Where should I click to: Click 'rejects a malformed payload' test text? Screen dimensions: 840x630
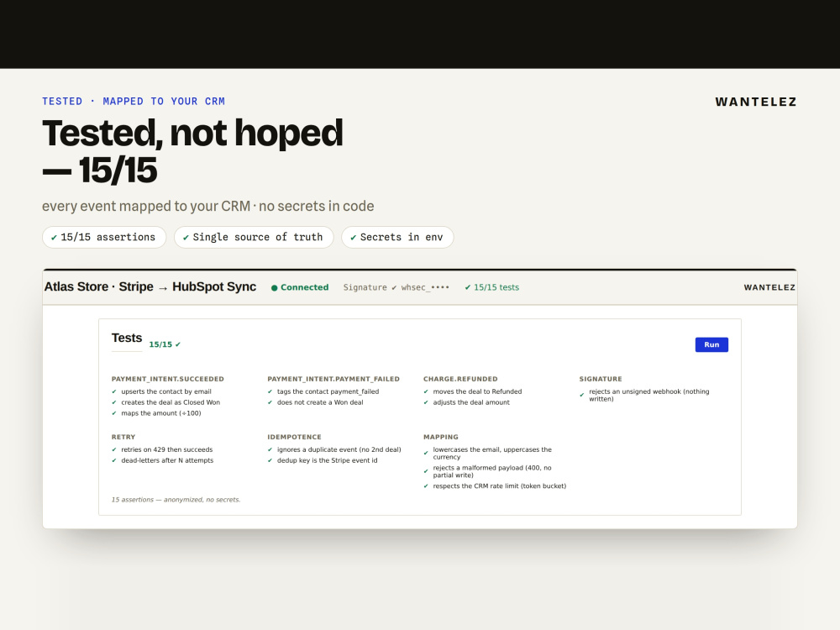click(492, 471)
